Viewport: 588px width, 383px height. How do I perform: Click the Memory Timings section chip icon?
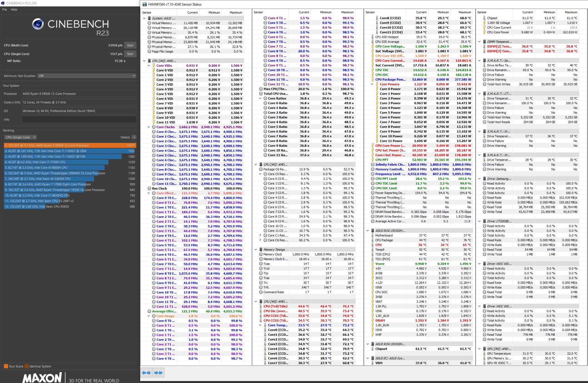pyautogui.click(x=261, y=250)
